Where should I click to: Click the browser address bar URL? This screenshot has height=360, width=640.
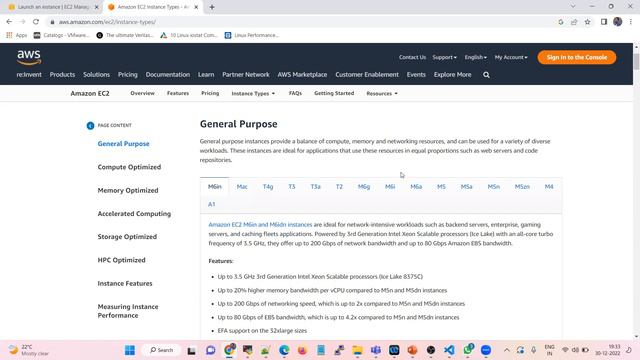click(107, 22)
